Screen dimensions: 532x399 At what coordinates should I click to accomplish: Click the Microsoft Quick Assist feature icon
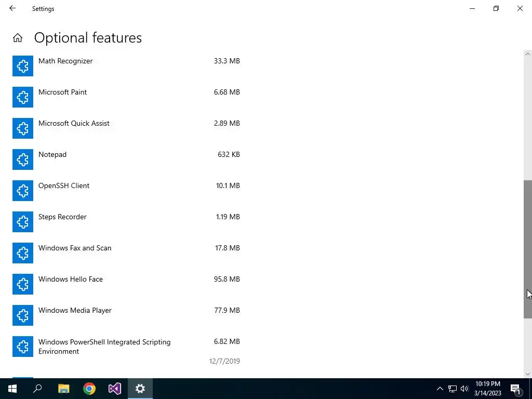[23, 128]
